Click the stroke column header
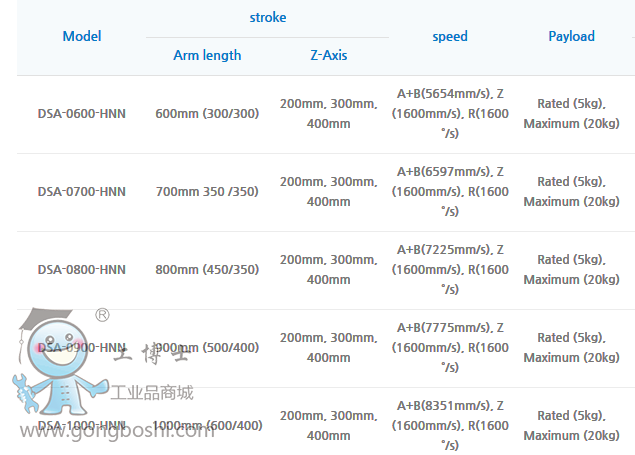 click(267, 17)
